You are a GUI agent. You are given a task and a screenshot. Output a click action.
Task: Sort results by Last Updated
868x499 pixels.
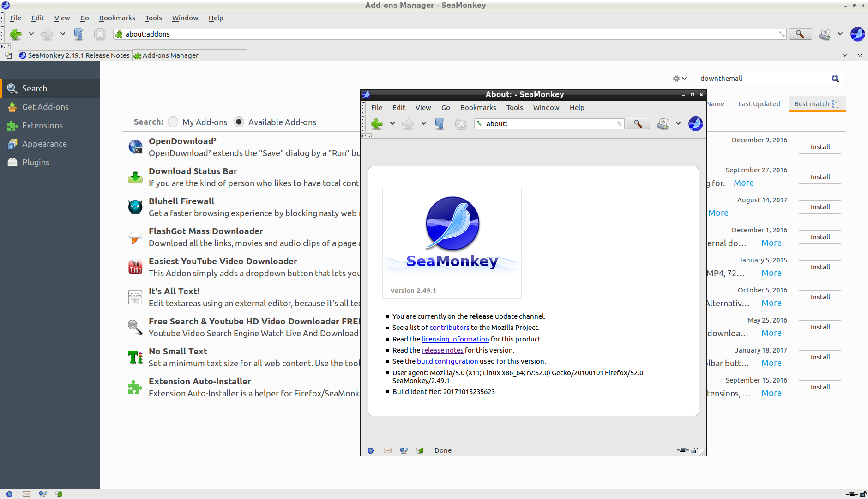tap(759, 104)
